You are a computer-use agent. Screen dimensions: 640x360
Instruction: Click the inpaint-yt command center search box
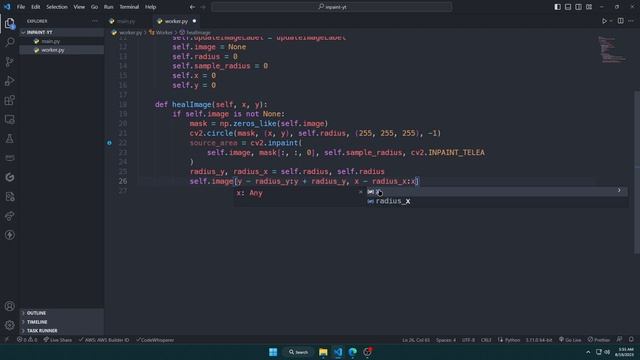tap(332, 7)
